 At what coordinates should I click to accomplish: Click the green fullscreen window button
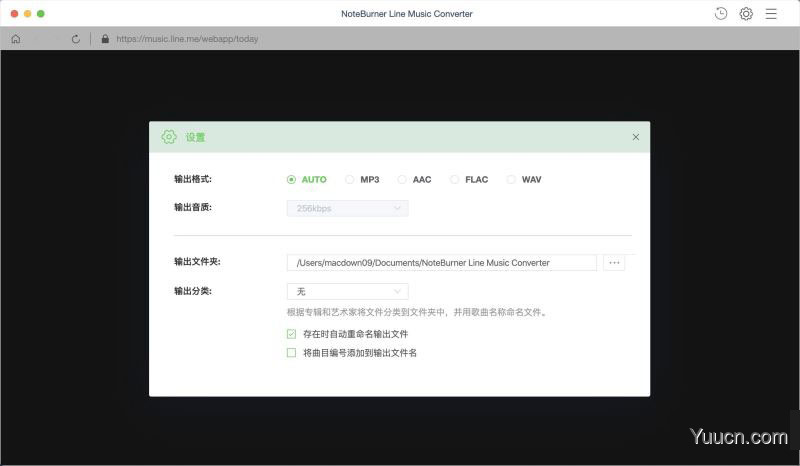(41, 14)
